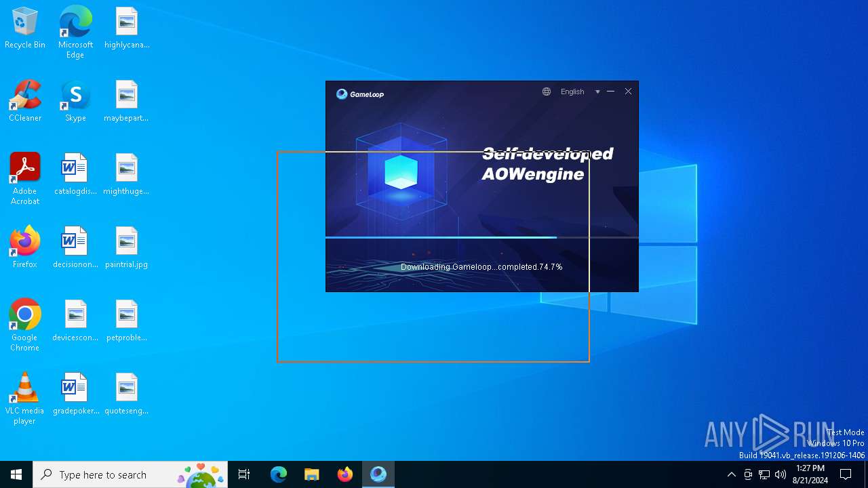This screenshot has width=868, height=488.
Task: Click the globe language icon
Action: point(547,91)
